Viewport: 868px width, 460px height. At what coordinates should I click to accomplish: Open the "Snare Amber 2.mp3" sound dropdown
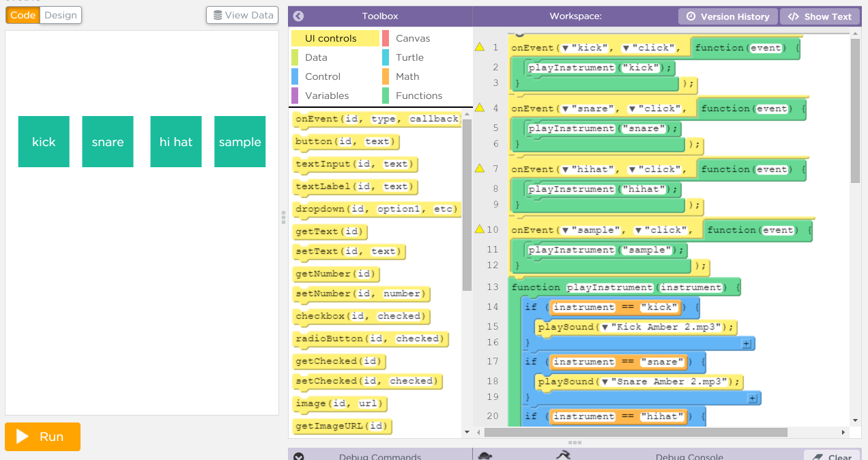(x=605, y=382)
